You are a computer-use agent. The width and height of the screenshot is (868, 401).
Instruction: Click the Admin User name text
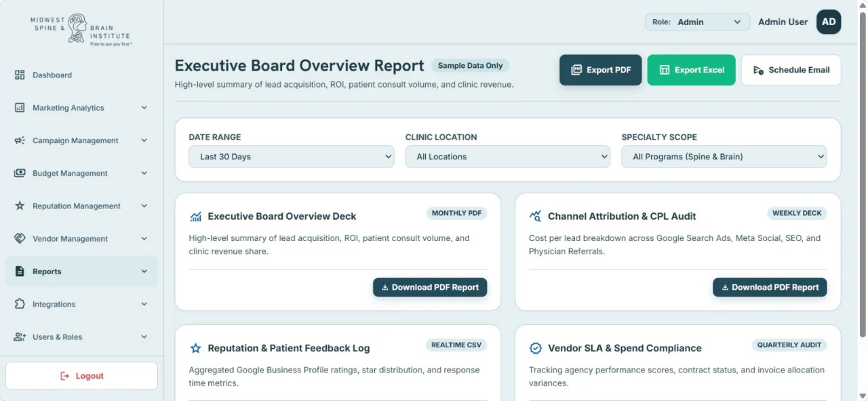783,22
